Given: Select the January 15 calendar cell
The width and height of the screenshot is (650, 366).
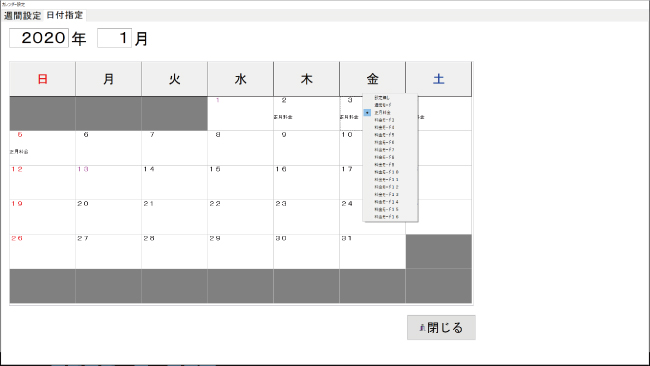Looking at the screenshot, I should 240,182.
